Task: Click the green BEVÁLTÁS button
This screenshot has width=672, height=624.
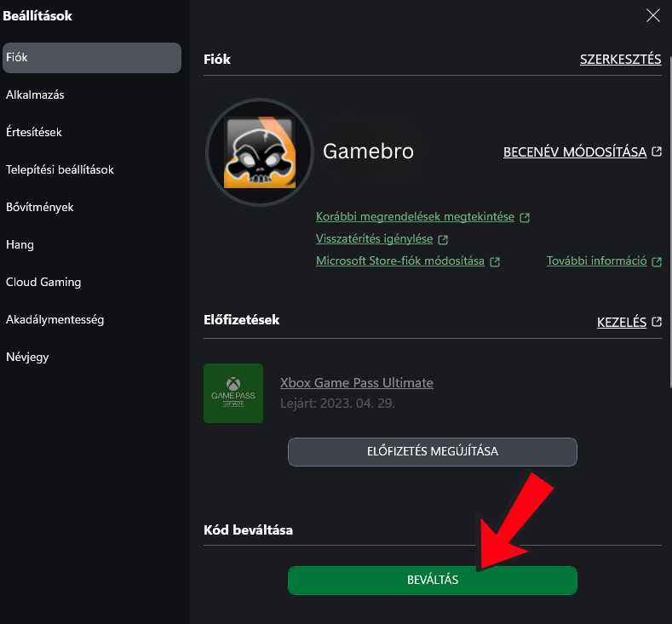Action: coord(433,581)
